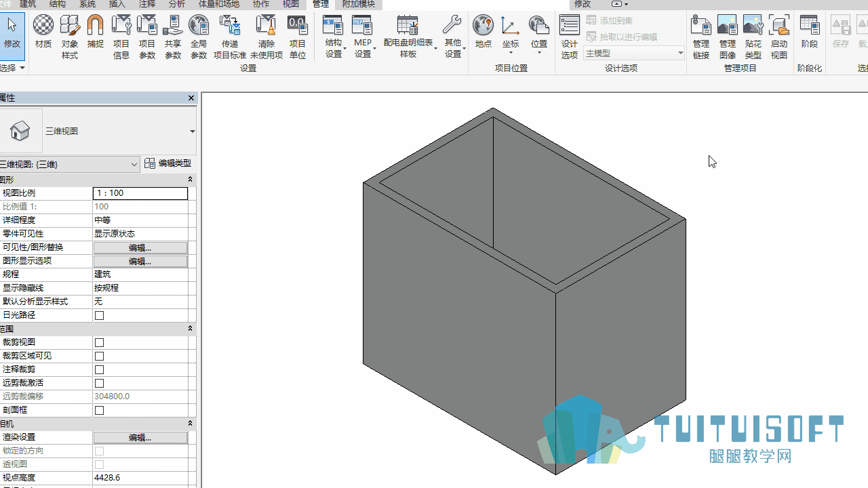Open 项目单位 project units
Screen dimensions: 868x488
click(x=298, y=37)
